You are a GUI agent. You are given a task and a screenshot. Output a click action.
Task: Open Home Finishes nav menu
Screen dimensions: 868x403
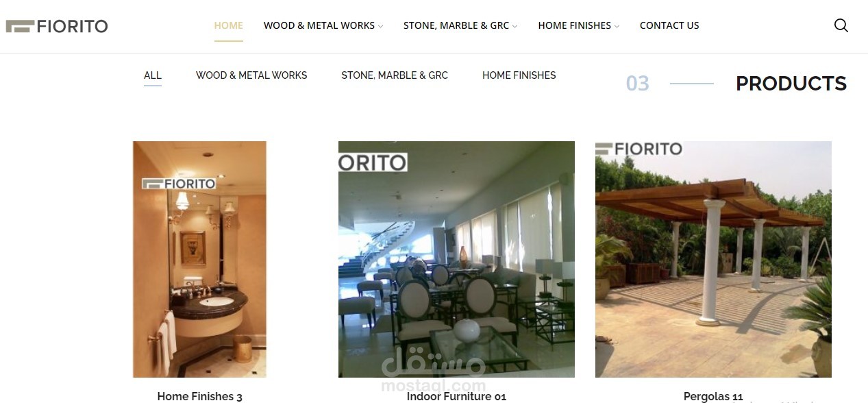pyautogui.click(x=574, y=25)
